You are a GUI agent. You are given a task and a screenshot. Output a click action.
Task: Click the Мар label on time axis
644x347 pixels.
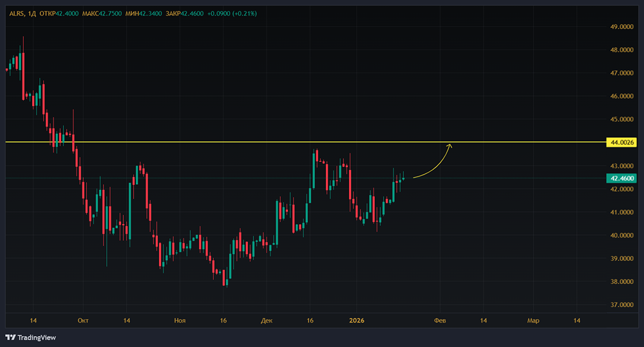tap(533, 321)
